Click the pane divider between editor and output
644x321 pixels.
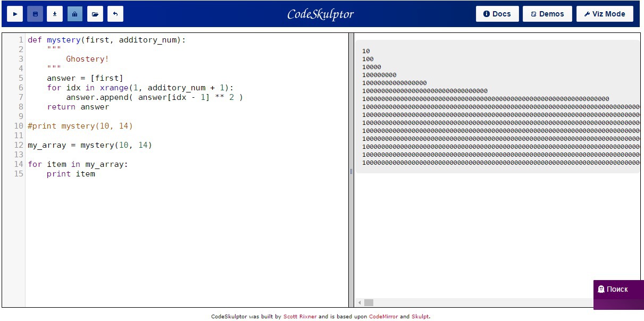351,170
